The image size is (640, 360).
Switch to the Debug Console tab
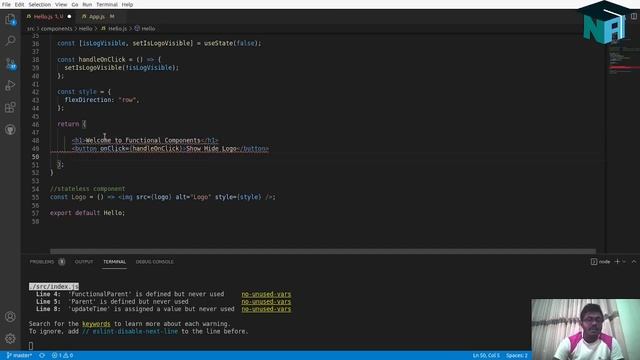point(155,262)
